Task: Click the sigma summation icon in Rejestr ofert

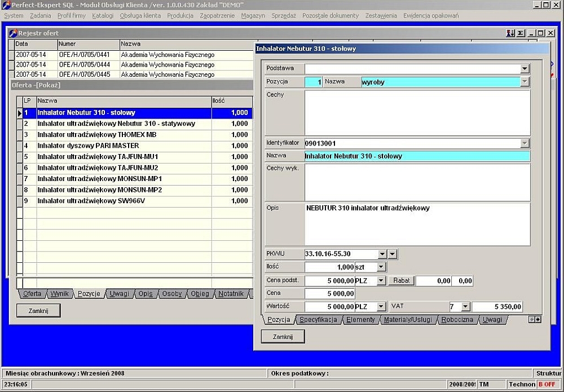Action: coord(521,33)
